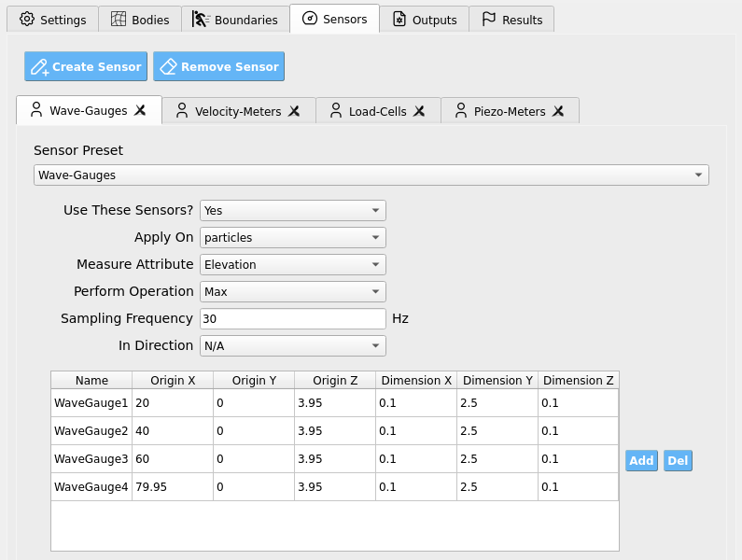Close the Load-Cells tab with its X icon
742x560 pixels.
[x=419, y=111]
